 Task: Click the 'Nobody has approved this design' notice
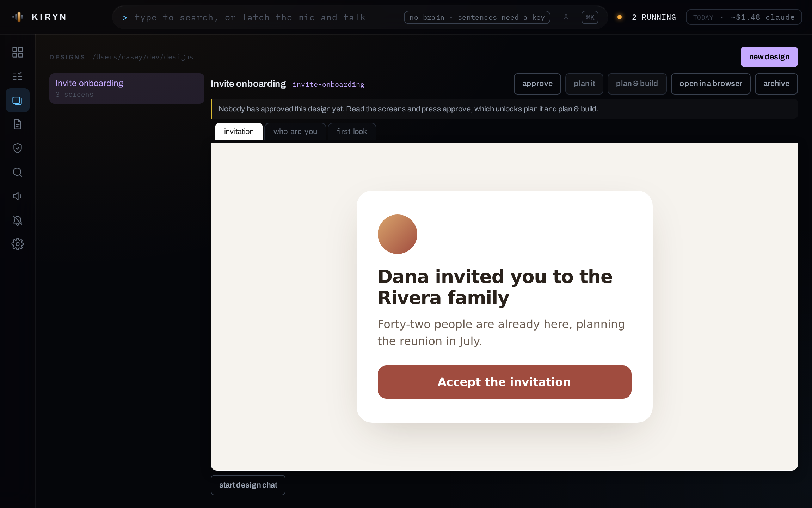[504, 109]
